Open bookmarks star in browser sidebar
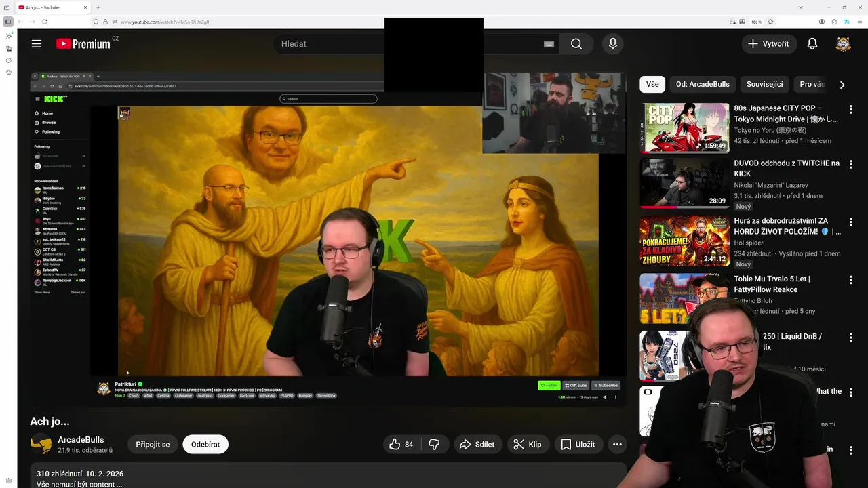This screenshot has width=868, height=488. tap(9, 73)
